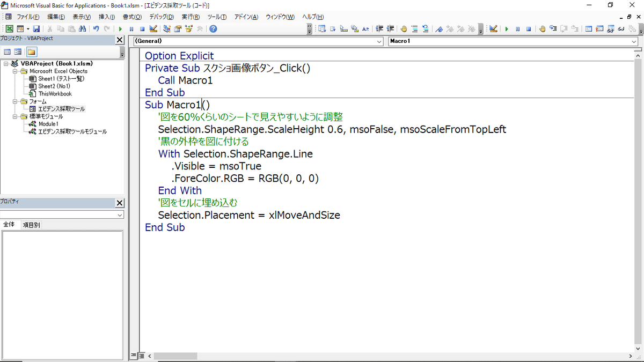Close the Properties pane
Viewport: 644px width, 362px height.
[x=120, y=203]
